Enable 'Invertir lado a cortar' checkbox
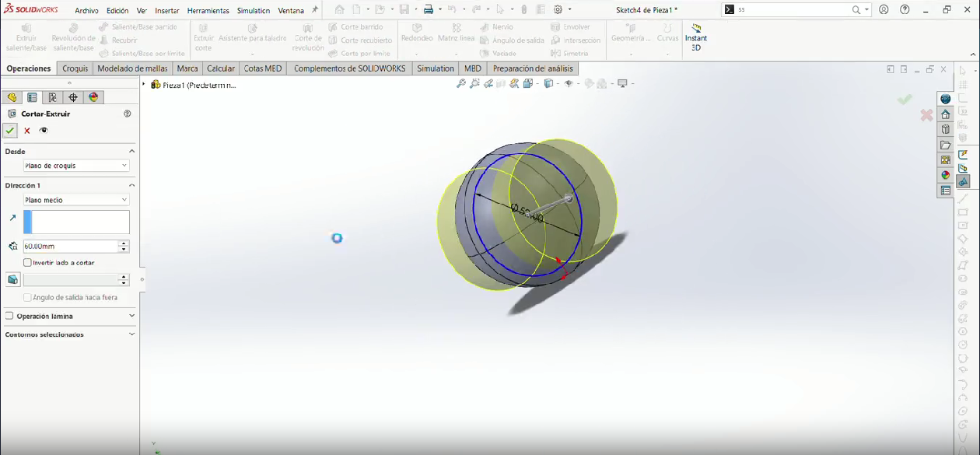Image resolution: width=980 pixels, height=455 pixels. pyautogui.click(x=28, y=263)
